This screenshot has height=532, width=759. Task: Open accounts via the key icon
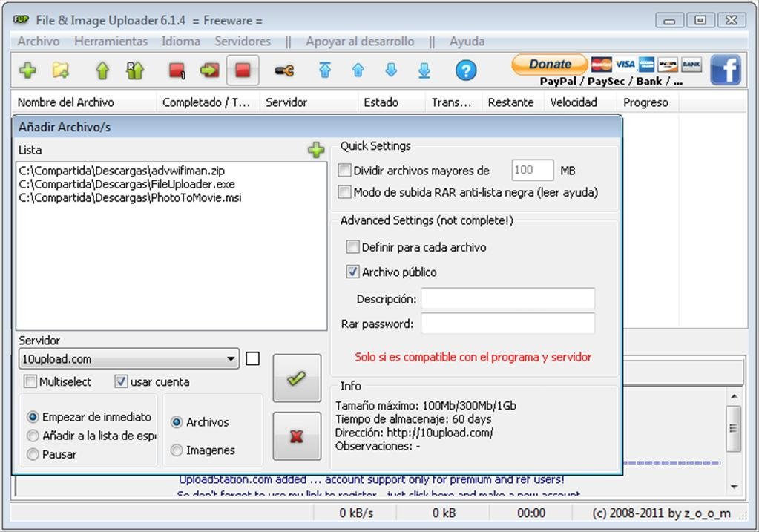(x=284, y=70)
